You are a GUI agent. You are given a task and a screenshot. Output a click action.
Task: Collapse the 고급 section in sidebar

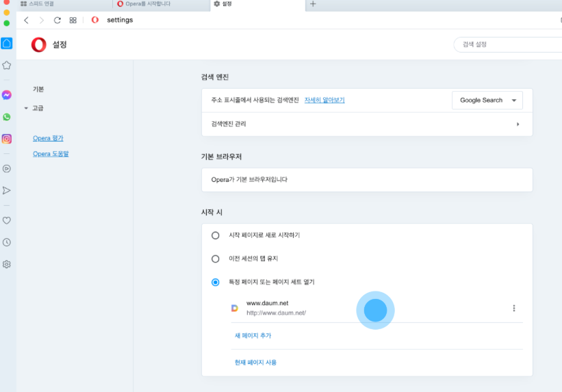point(26,108)
